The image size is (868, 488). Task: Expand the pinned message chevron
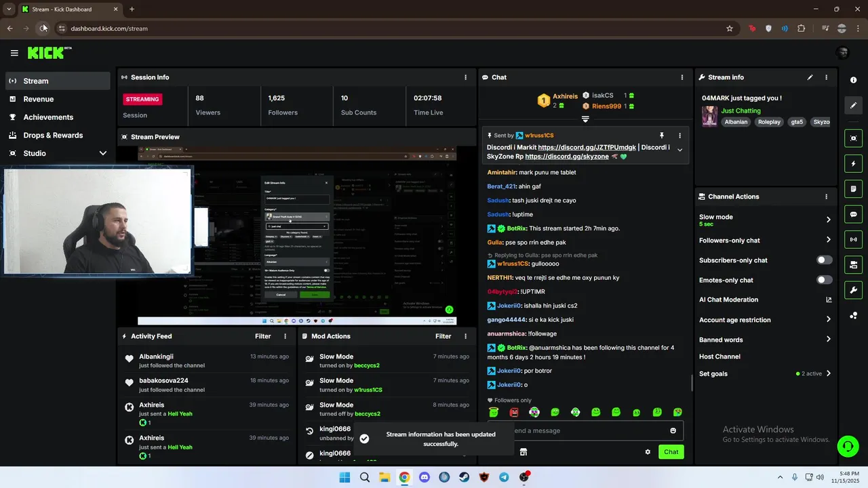click(679, 150)
